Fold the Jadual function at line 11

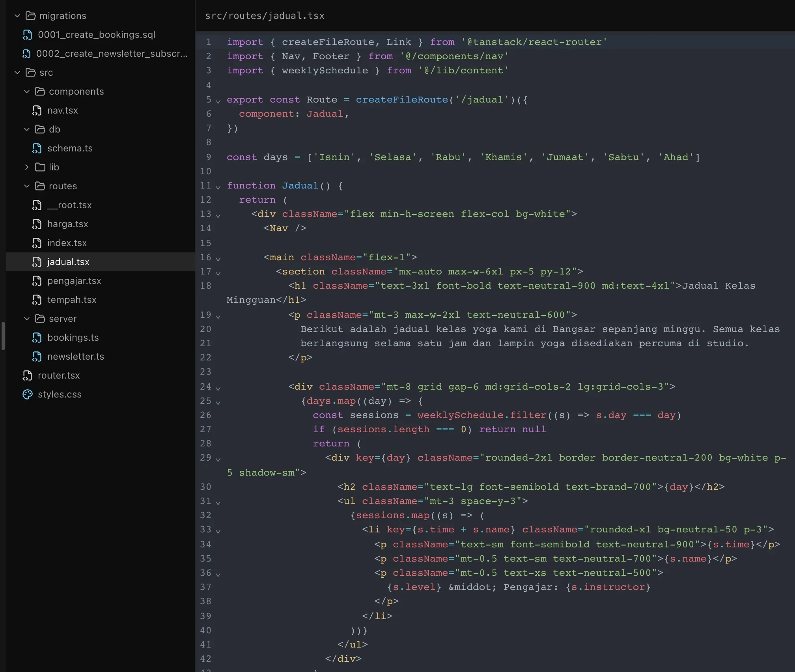(x=218, y=187)
